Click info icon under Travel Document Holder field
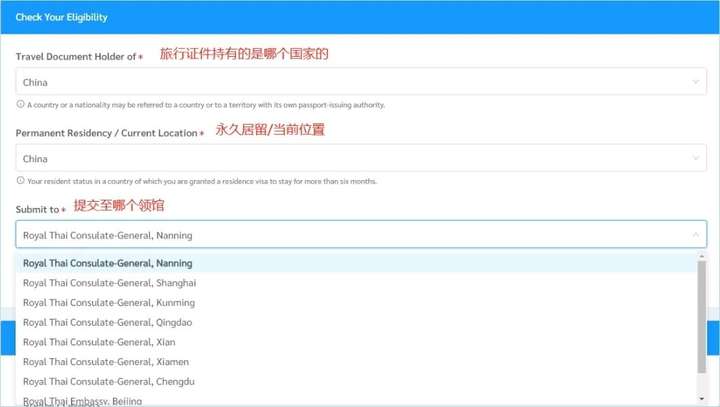Image resolution: width=720 pixels, height=407 pixels. 20,104
